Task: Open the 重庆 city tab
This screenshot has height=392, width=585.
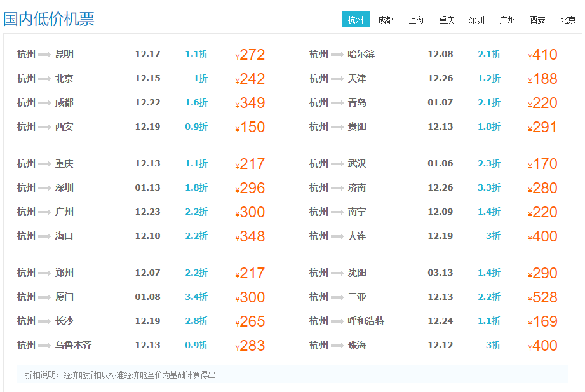Action: 447,20
